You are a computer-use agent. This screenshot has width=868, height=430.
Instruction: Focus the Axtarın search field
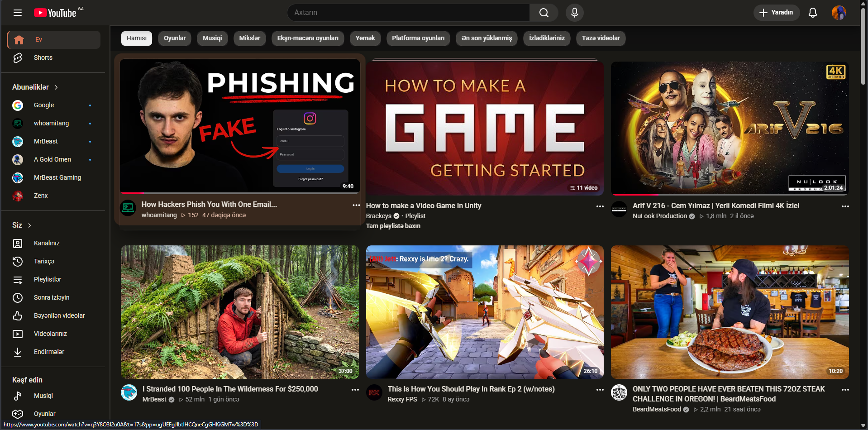tap(408, 13)
